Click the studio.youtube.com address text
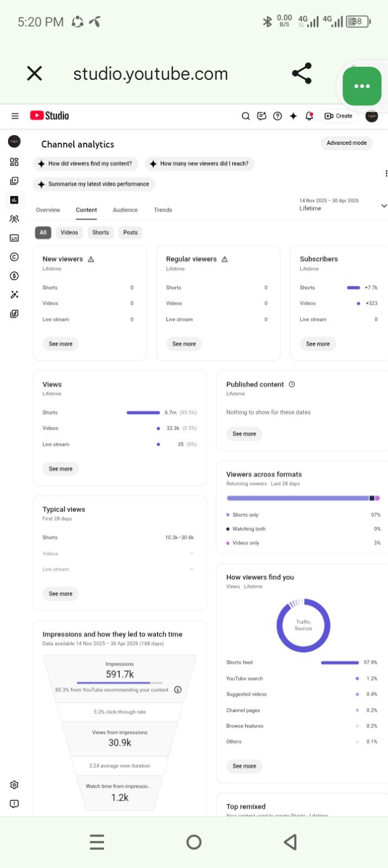The height and width of the screenshot is (868, 388). (x=150, y=74)
